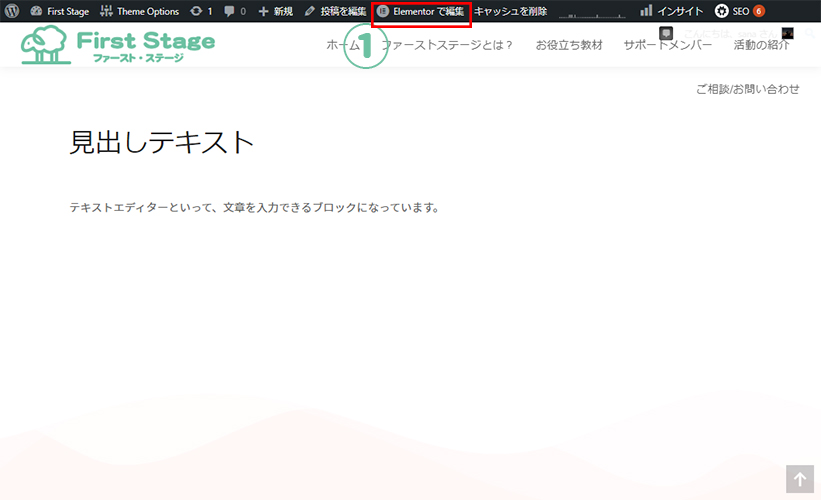Image resolution: width=821 pixels, height=500 pixels.
Task: Open 活動の紹介 navigation link
Action: [761, 45]
